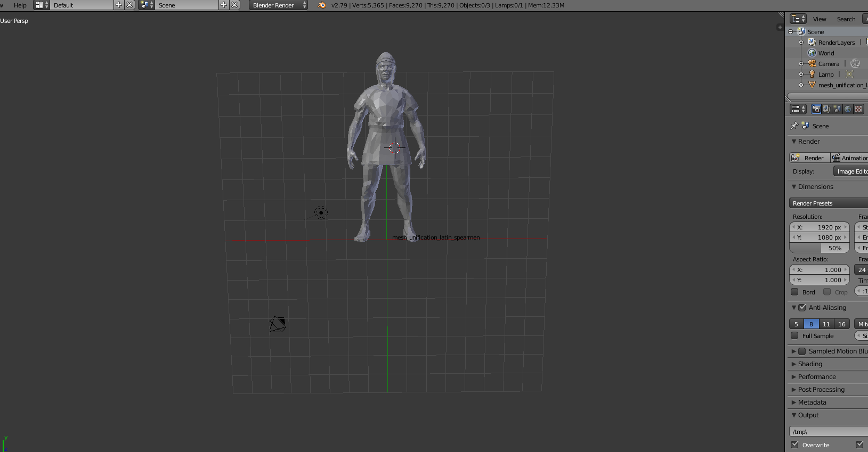Expand the Lamp tree item
Image resolution: width=868 pixels, height=452 pixels.
tap(801, 75)
